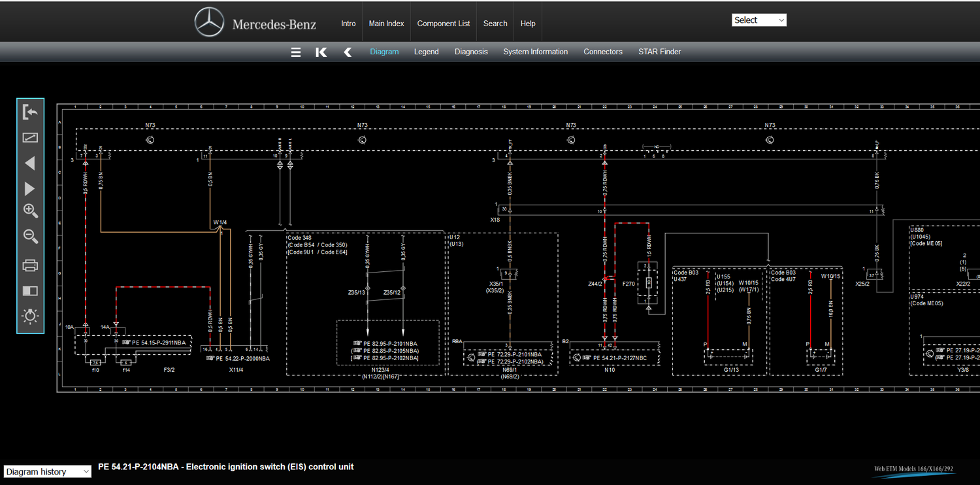This screenshot has width=980, height=485.
Task: Open the Select dropdown in the header
Action: pyautogui.click(x=759, y=20)
